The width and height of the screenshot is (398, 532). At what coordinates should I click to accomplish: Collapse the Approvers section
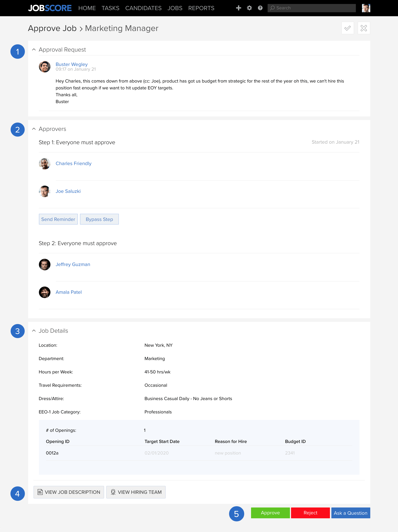pyautogui.click(x=34, y=129)
